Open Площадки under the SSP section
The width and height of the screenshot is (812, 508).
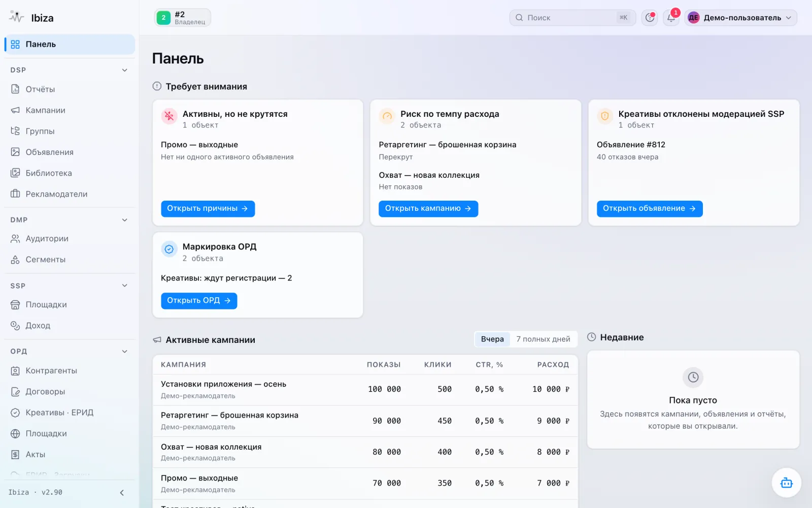(x=70, y=305)
